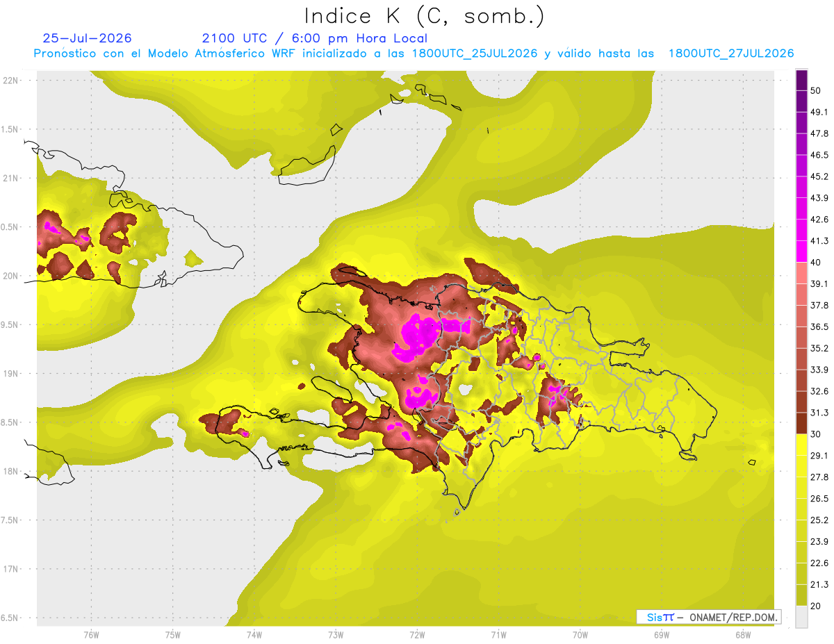Screen dimensions: 834x644
Task: Click the "40" value on the color scale
Action: click(817, 263)
